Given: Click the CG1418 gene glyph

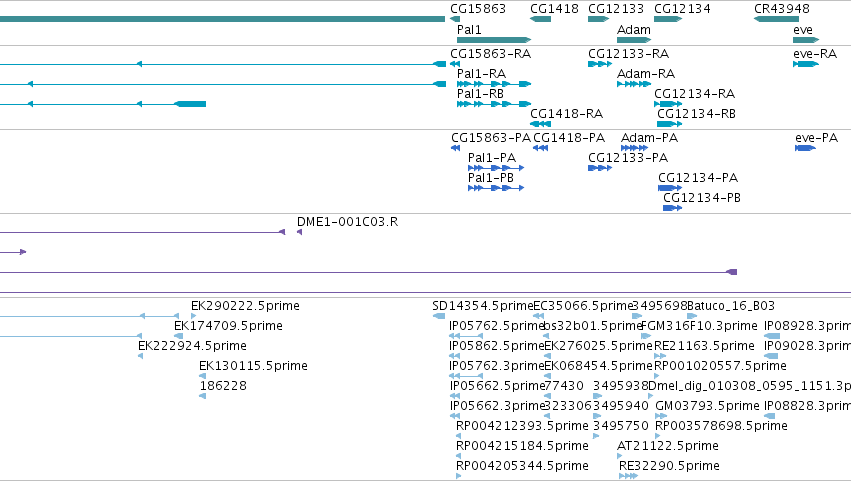Looking at the screenshot, I should tap(541, 19).
